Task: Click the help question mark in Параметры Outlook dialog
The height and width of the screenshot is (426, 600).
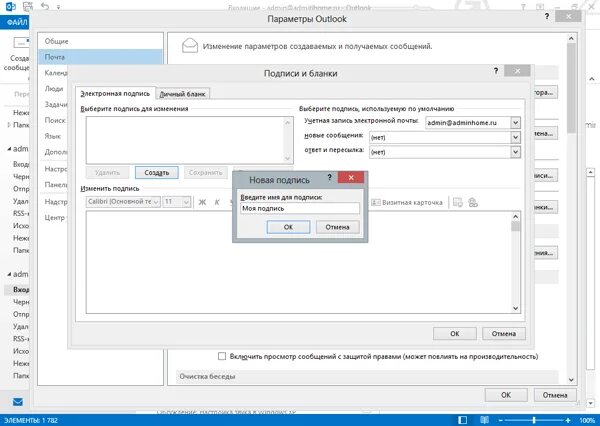Action: tap(547, 16)
